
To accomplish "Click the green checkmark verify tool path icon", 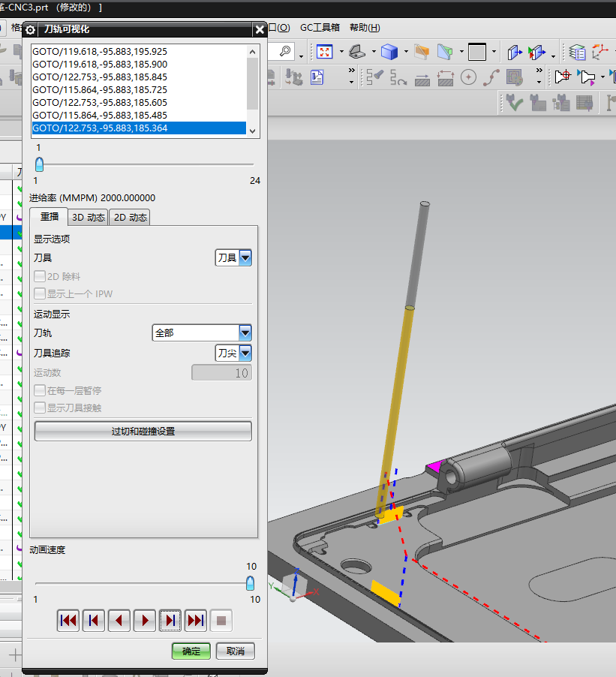I will (514, 103).
